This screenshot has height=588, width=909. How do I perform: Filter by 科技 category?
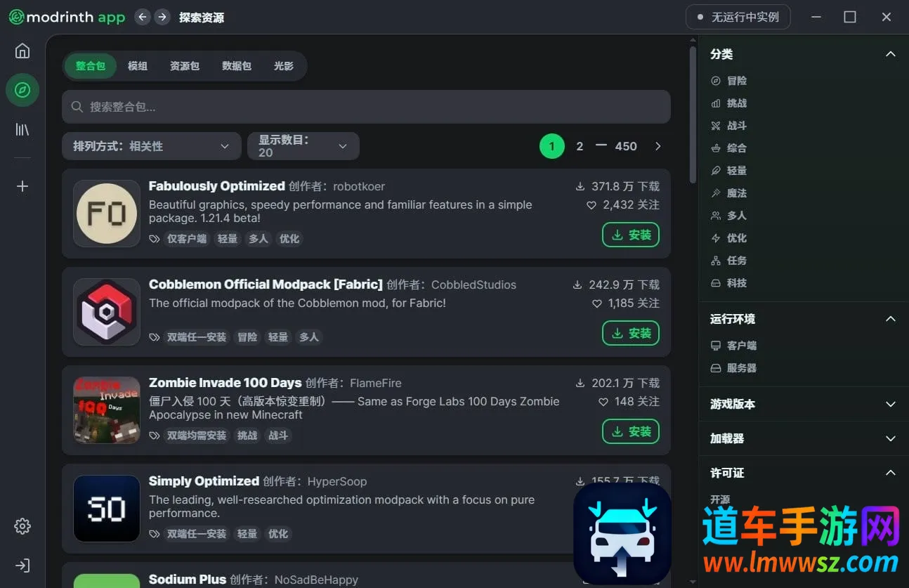coord(729,283)
